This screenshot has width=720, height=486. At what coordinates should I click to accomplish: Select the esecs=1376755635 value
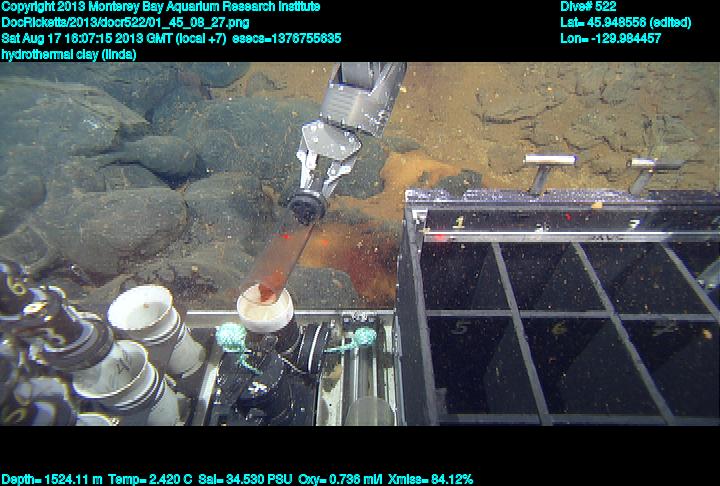[x=287, y=38]
